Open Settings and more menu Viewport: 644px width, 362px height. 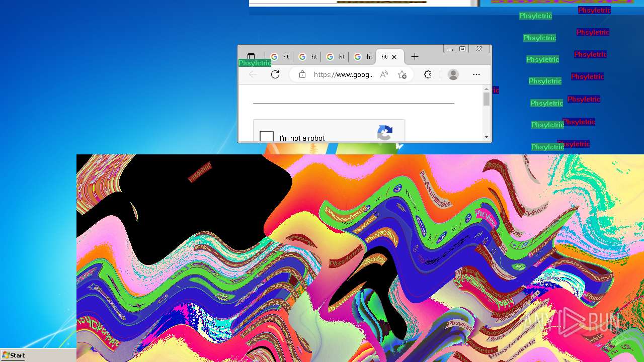coord(476,74)
